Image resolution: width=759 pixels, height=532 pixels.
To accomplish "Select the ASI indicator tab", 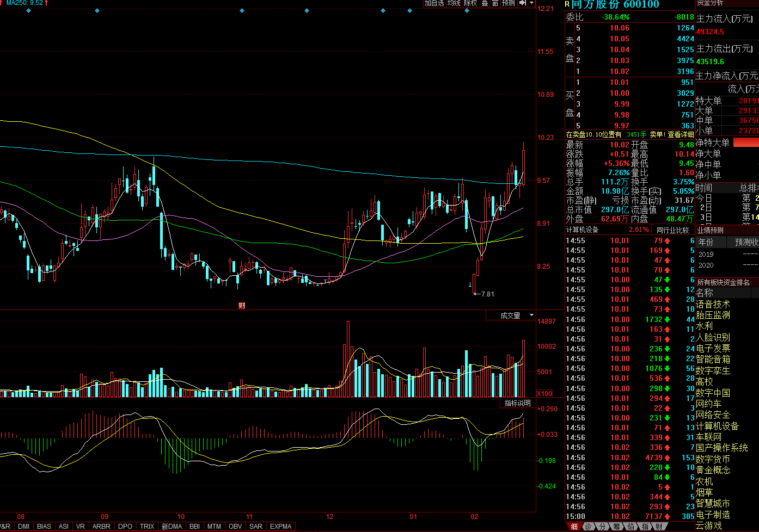I will pos(64,527).
